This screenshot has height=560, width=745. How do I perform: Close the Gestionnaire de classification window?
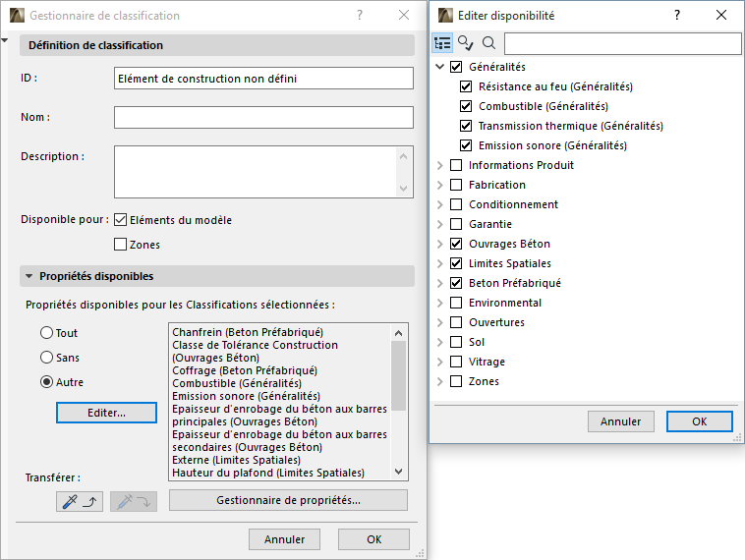click(404, 15)
